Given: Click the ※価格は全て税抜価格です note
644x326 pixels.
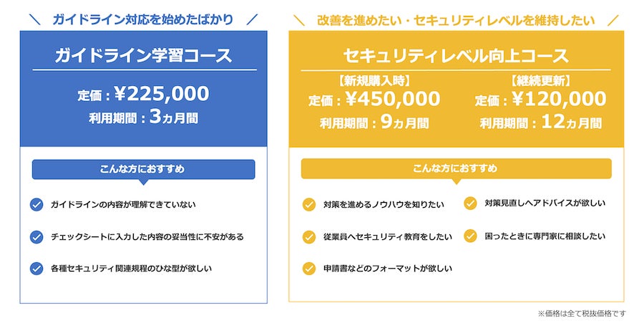Looking at the screenshot, I should 581,313.
